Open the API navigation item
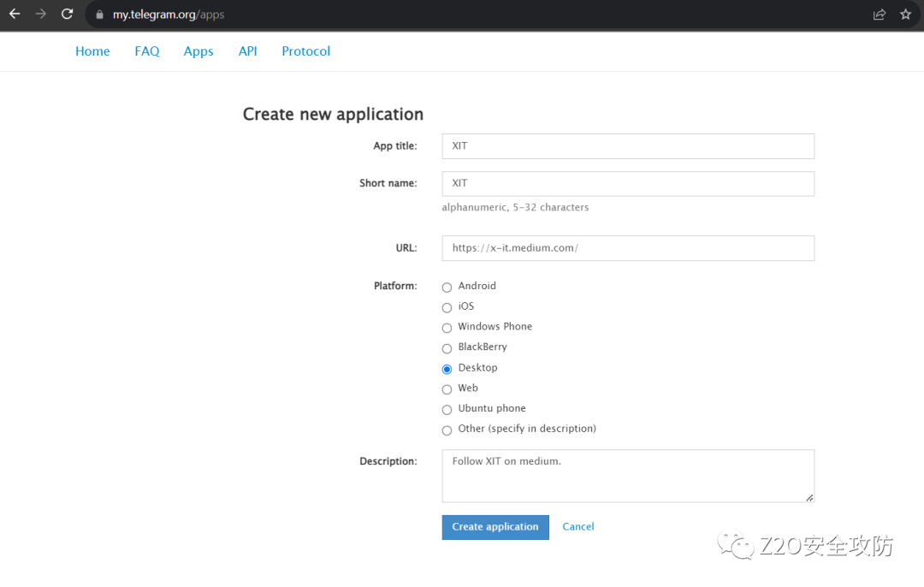The image size is (924, 587). 247,51
